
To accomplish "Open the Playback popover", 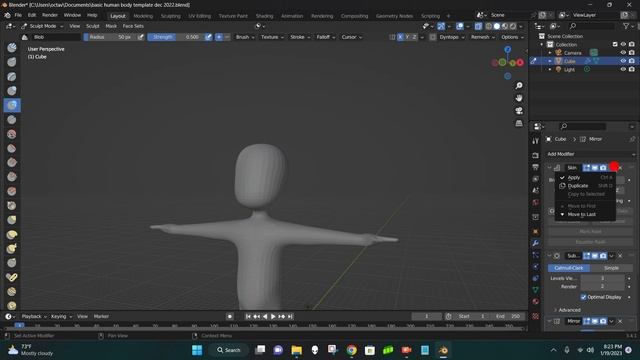I will [x=34, y=316].
